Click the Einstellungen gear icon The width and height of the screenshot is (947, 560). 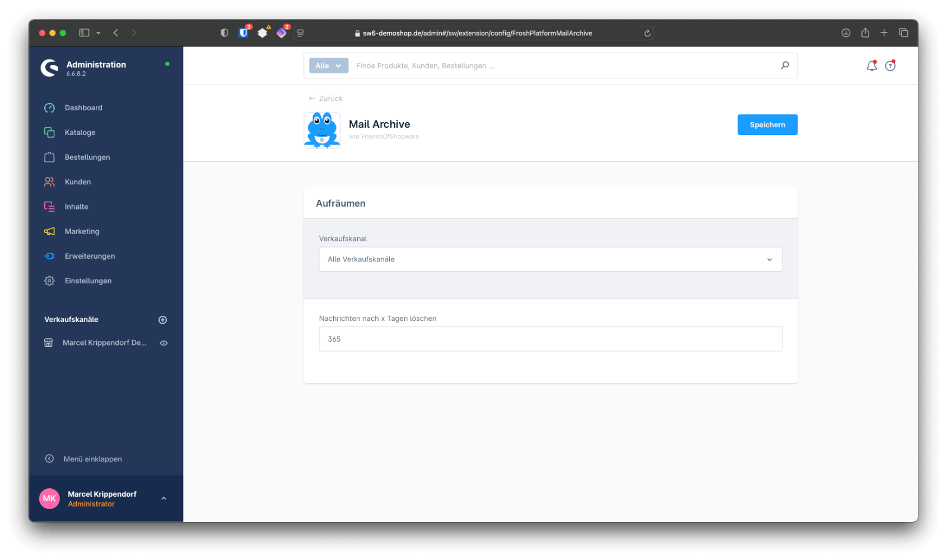49,281
